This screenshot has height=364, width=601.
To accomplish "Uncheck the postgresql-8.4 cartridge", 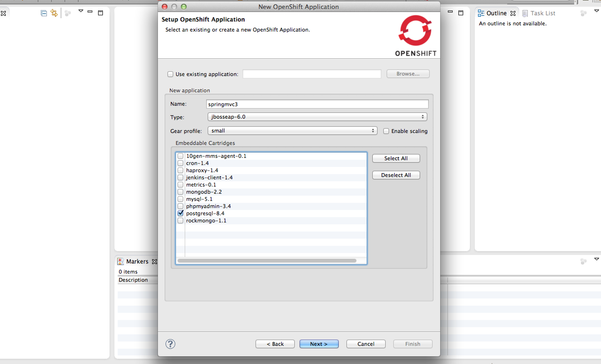I will pyautogui.click(x=180, y=213).
